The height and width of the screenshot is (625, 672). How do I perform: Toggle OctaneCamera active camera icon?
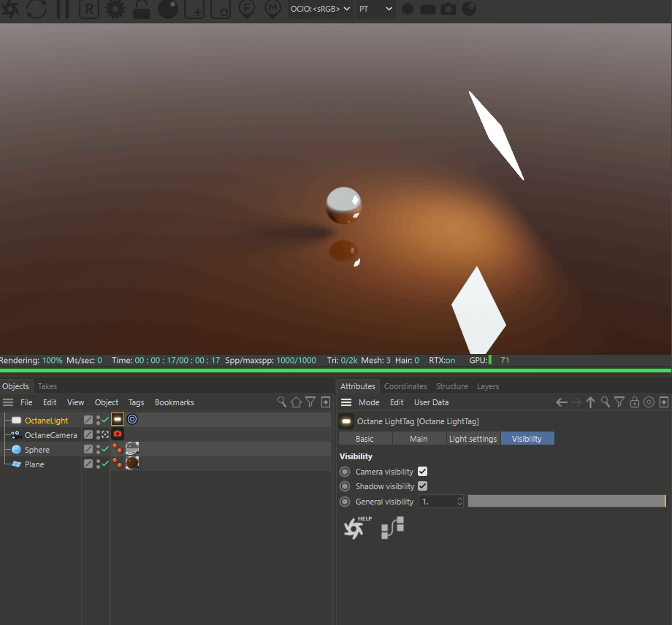click(x=105, y=434)
